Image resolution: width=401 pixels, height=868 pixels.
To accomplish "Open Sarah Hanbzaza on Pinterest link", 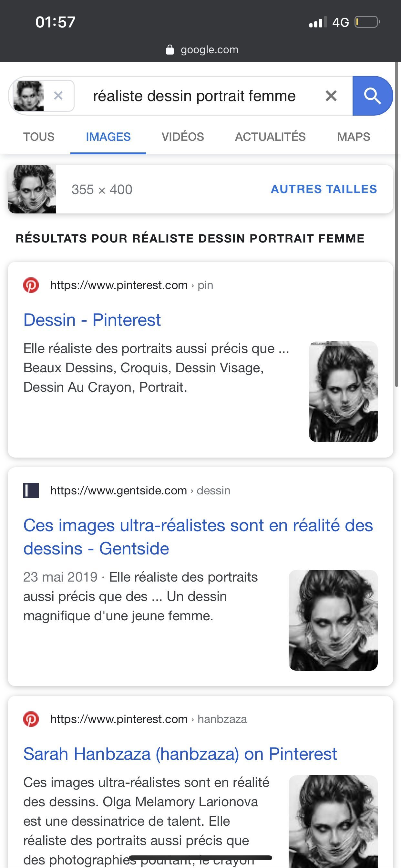I will pos(180,754).
